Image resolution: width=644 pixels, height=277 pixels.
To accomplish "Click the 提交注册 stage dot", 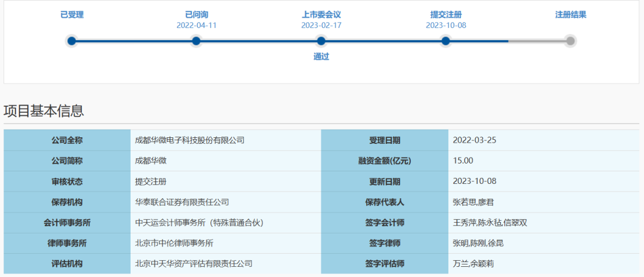I will [445, 41].
